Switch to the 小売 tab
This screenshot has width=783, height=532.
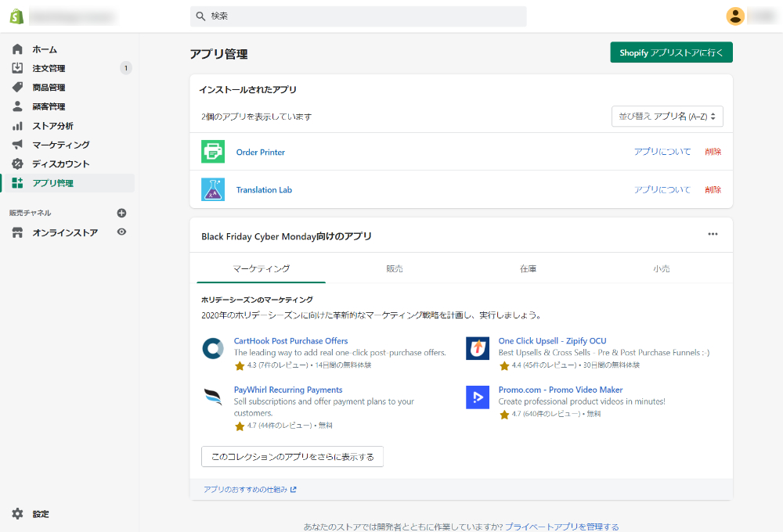tap(662, 268)
